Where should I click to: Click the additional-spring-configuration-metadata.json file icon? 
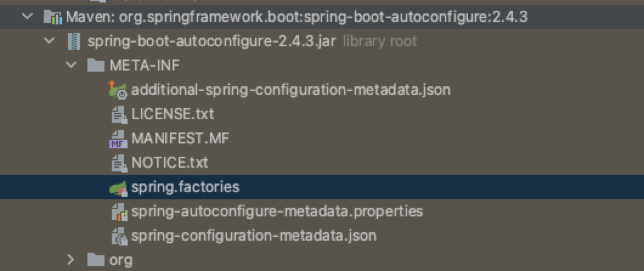click(x=118, y=90)
